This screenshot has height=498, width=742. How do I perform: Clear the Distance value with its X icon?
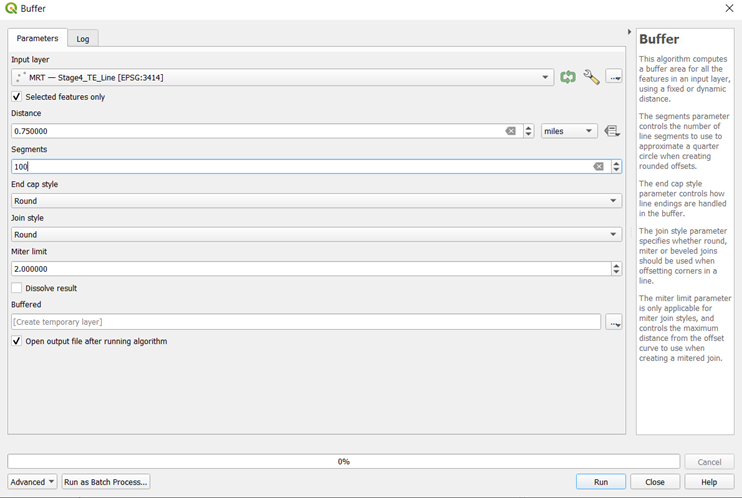click(x=510, y=131)
